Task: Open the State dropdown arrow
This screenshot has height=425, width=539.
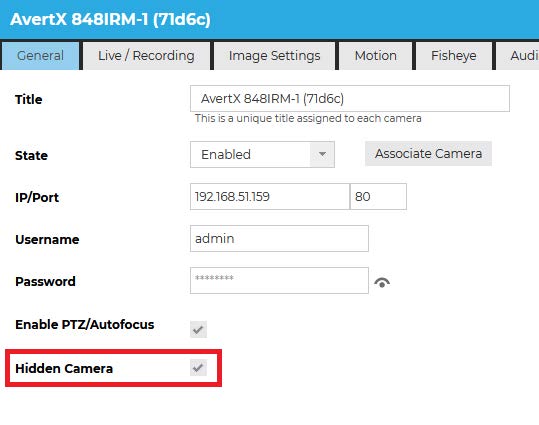Action: (x=322, y=154)
